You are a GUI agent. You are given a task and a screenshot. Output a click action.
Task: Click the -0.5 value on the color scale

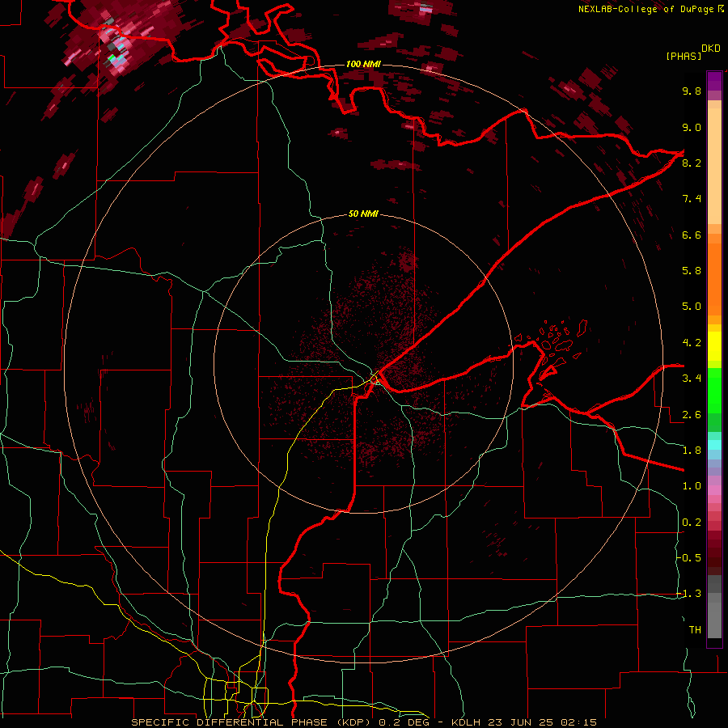690,558
